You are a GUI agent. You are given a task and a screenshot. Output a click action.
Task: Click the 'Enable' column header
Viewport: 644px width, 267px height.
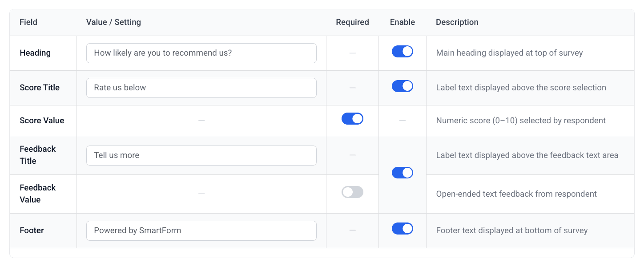402,22
